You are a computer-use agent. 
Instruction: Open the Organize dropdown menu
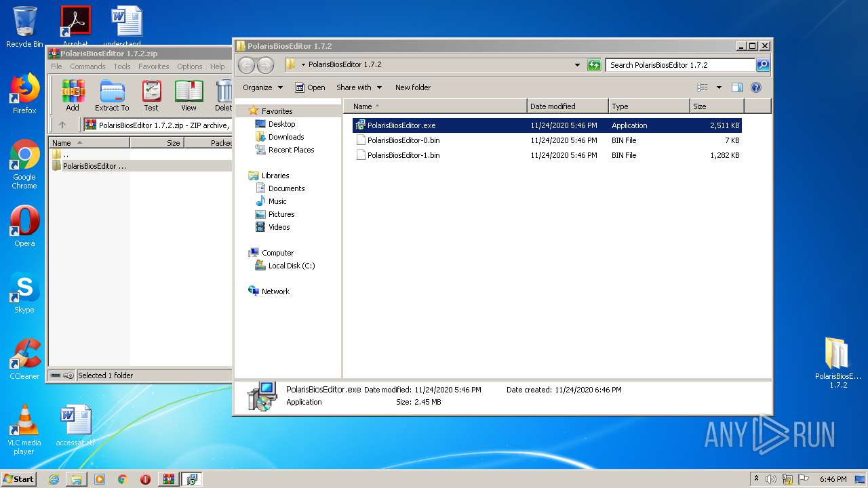point(262,87)
